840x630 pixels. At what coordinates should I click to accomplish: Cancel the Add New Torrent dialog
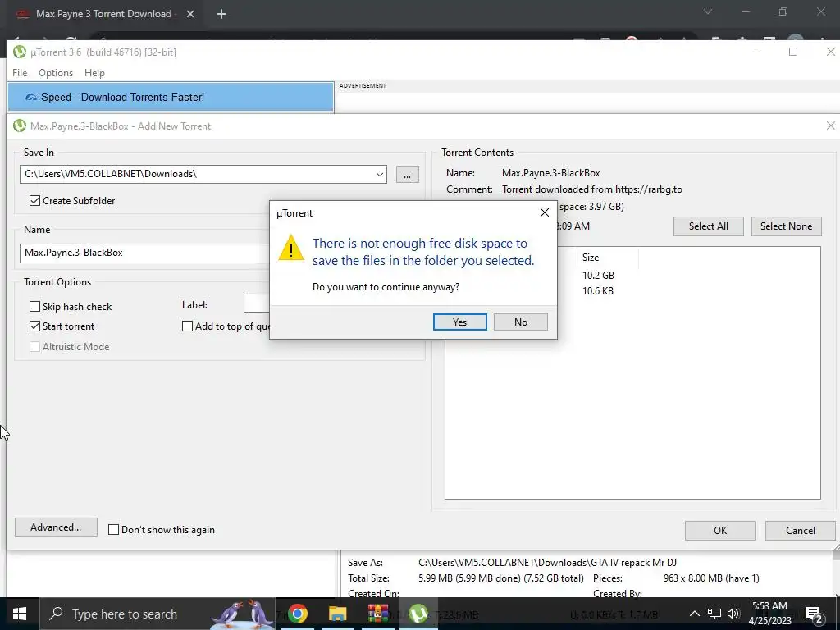[800, 531]
